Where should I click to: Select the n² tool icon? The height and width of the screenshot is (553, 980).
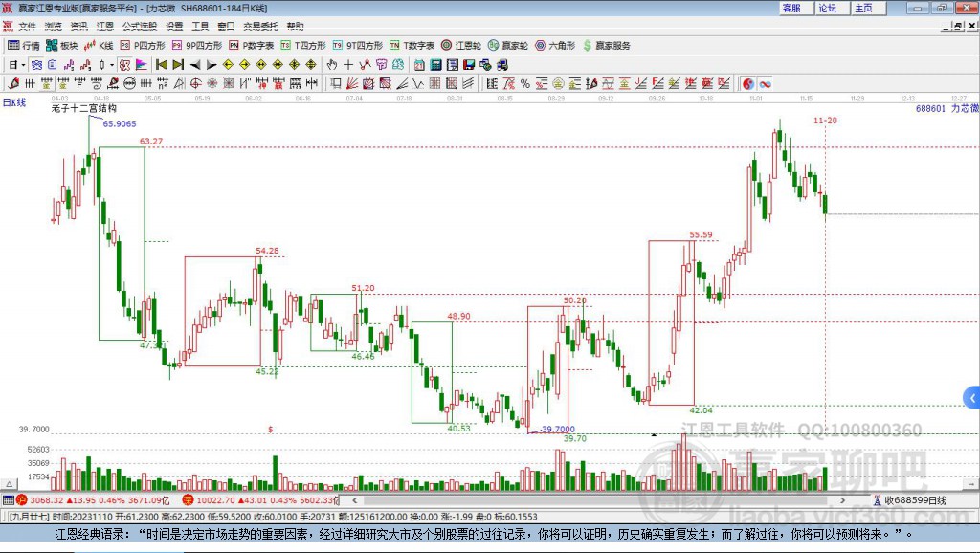pos(163,84)
